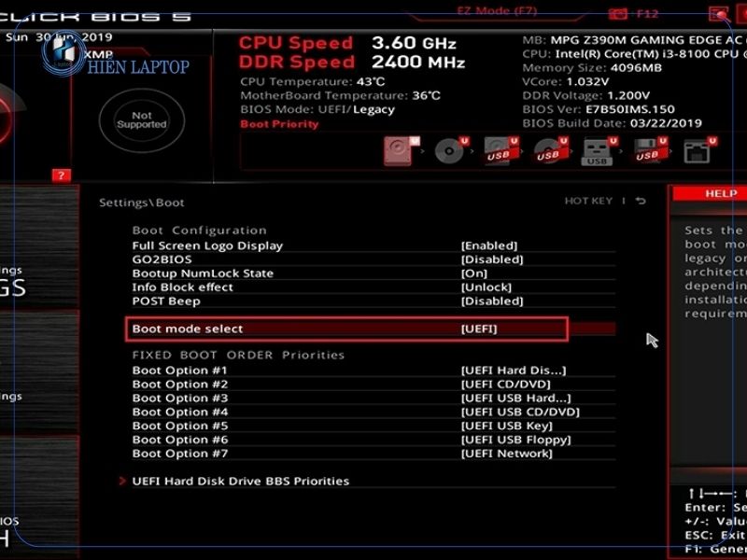Click the BIOS Build Date 03/22/2019 text

click(x=613, y=123)
